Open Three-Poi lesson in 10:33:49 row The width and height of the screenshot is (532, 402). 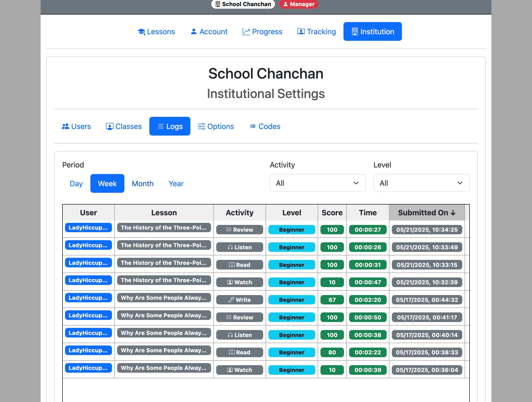click(x=164, y=245)
